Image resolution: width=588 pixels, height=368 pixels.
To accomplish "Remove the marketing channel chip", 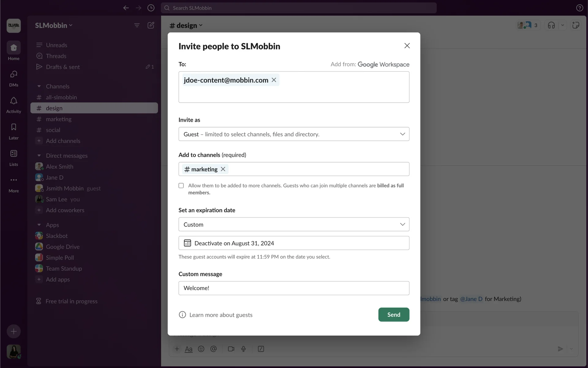I will 223,169.
